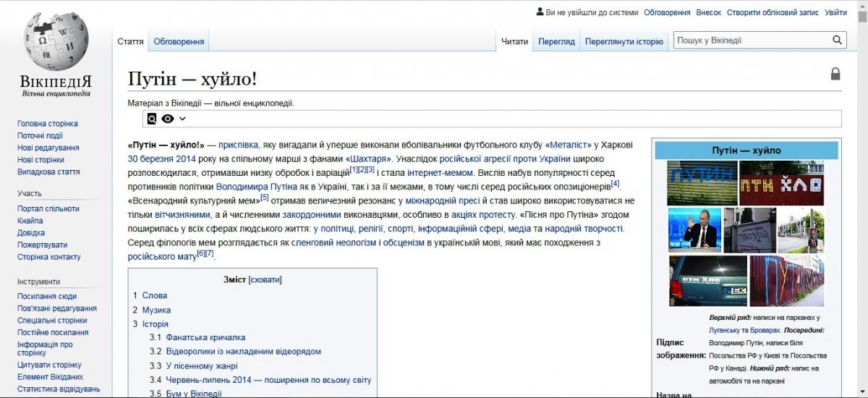The width and height of the screenshot is (868, 398).
Task: Open Поточні події in sidebar
Action: 40,136
